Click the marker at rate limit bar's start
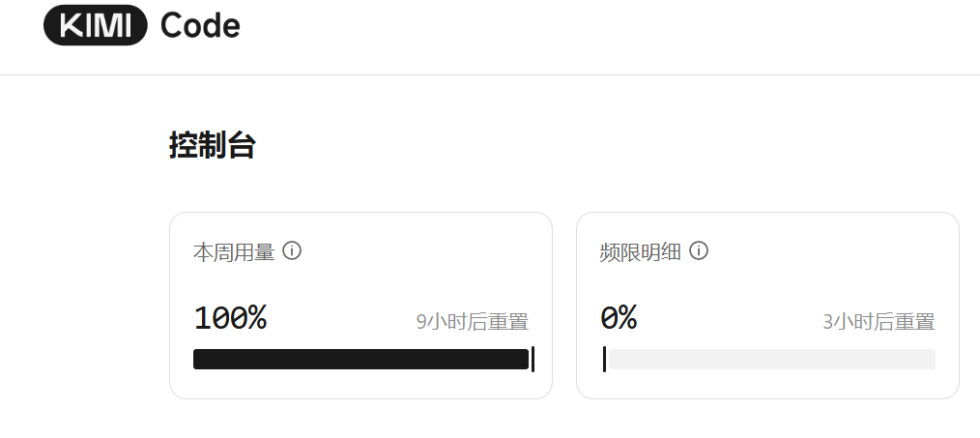Screen dimensions: 980x438 pyautogui.click(x=604, y=359)
